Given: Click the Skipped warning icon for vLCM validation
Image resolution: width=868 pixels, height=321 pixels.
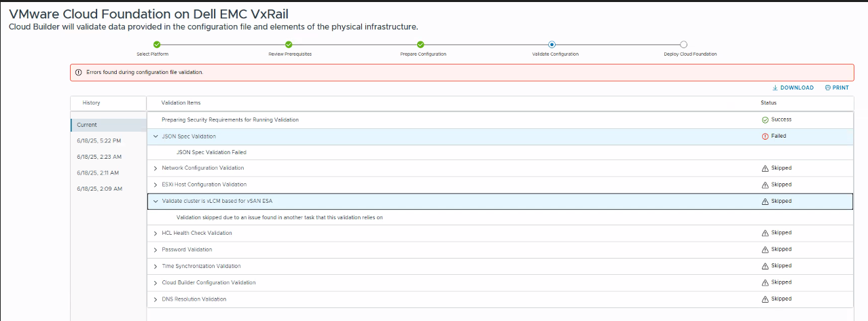Looking at the screenshot, I should (765, 202).
